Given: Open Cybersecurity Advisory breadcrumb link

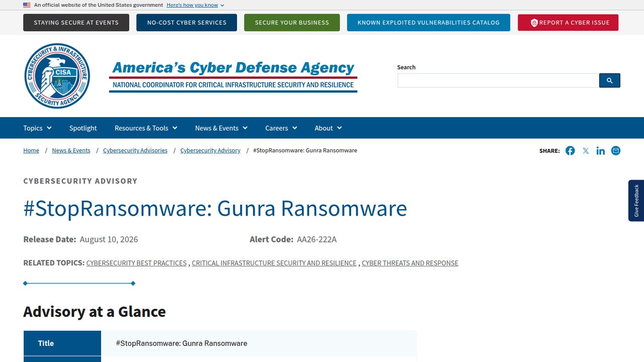Looking at the screenshot, I should [210, 150].
